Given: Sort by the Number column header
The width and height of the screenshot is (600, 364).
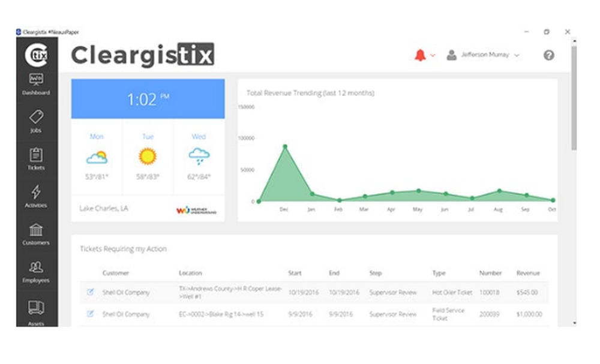Looking at the screenshot, I should 490,273.
